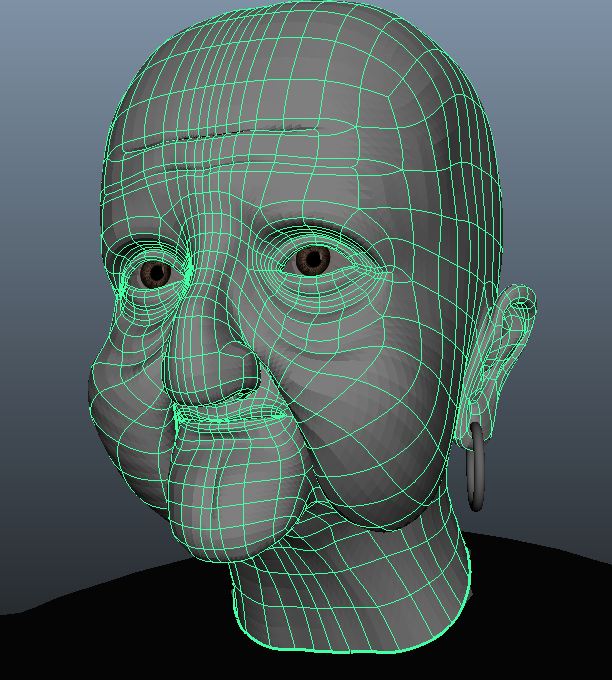Select the brown eyeball beside the nose bridge
This screenshot has width=612, height=680.
click(x=155, y=274)
